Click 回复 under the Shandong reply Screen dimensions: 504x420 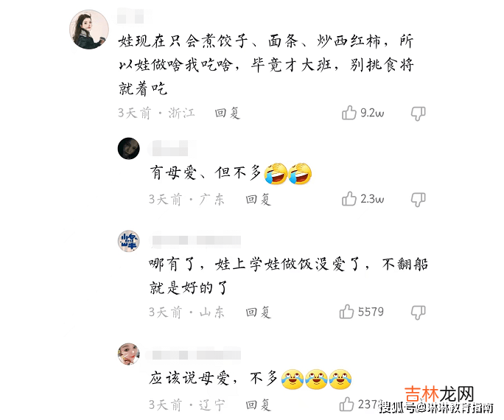259,312
